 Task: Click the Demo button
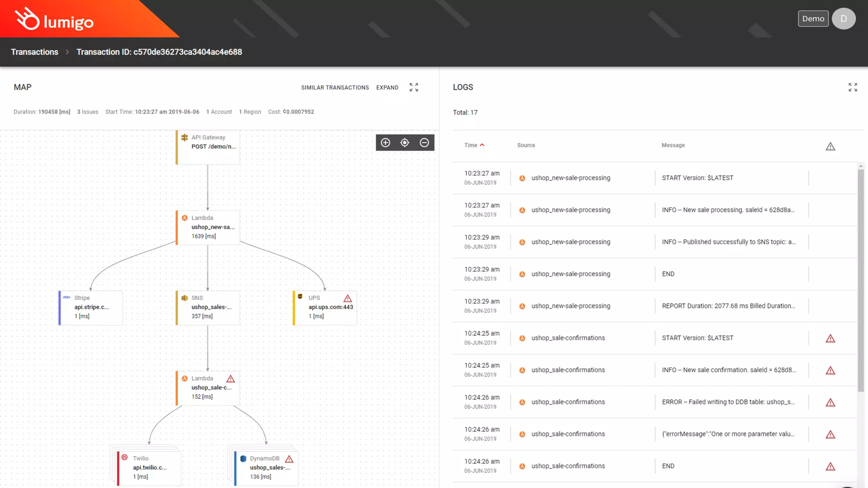(813, 19)
